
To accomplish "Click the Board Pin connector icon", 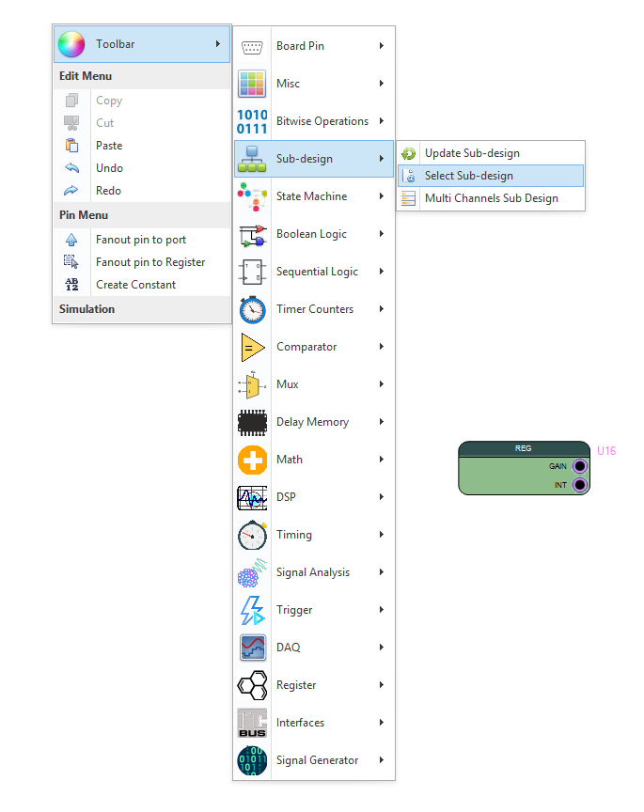I will [x=252, y=48].
